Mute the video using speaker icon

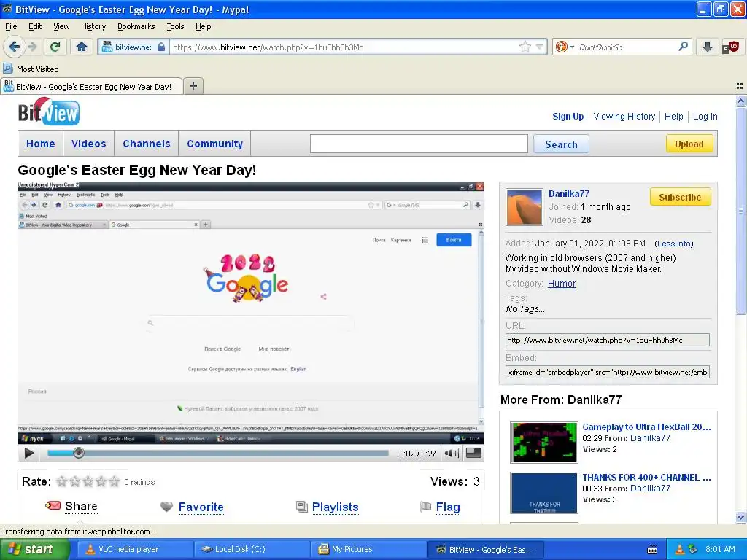pos(452,453)
